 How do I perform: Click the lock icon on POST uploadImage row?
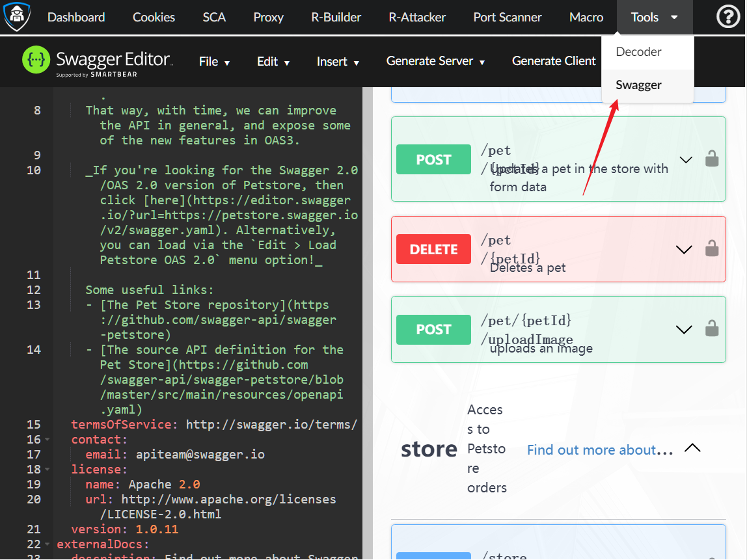(713, 329)
